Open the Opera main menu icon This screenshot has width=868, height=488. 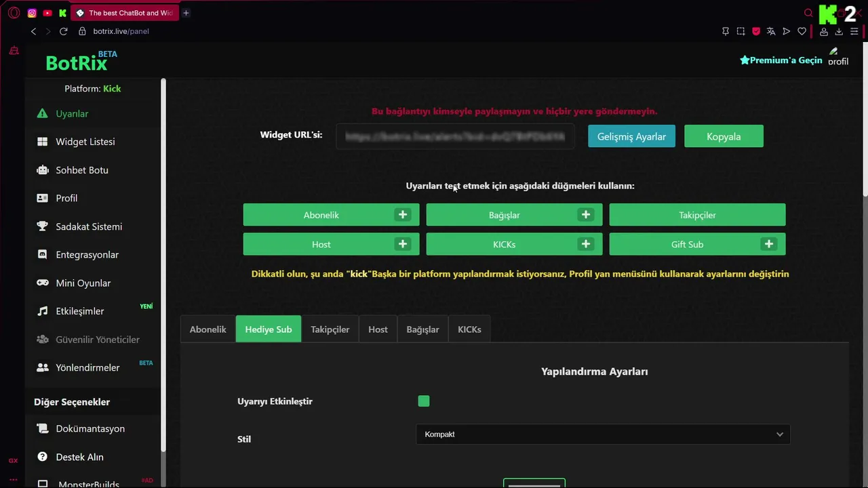(14, 13)
